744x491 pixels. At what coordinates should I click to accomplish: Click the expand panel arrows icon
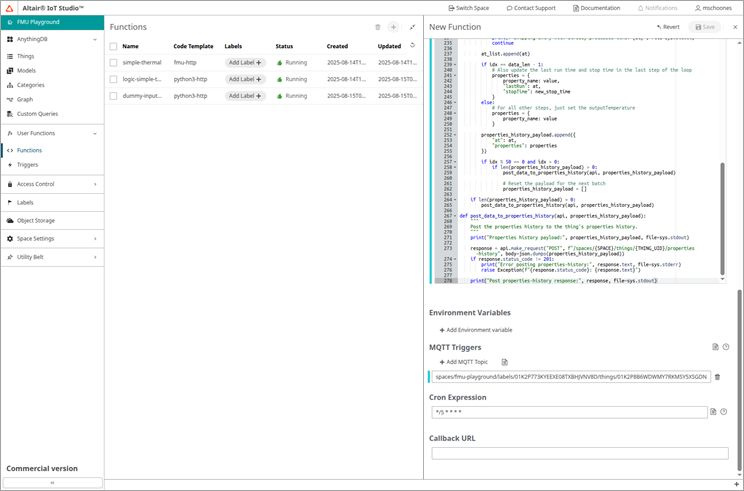pyautogui.click(x=412, y=27)
